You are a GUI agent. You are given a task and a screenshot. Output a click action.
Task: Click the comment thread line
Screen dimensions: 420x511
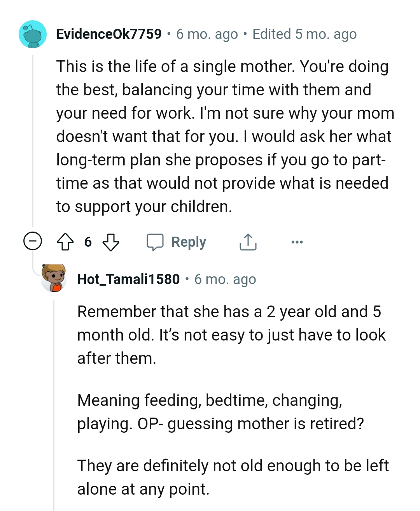pyautogui.click(x=33, y=136)
